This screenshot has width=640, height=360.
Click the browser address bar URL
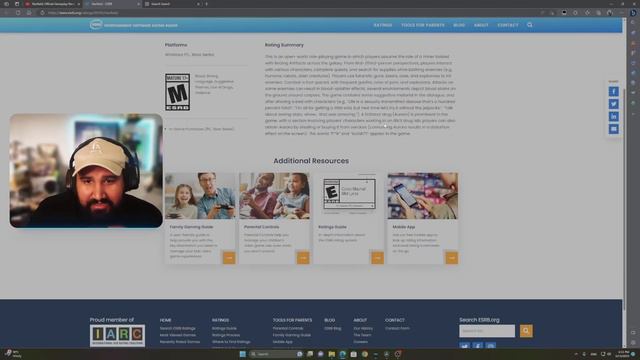(x=83, y=13)
